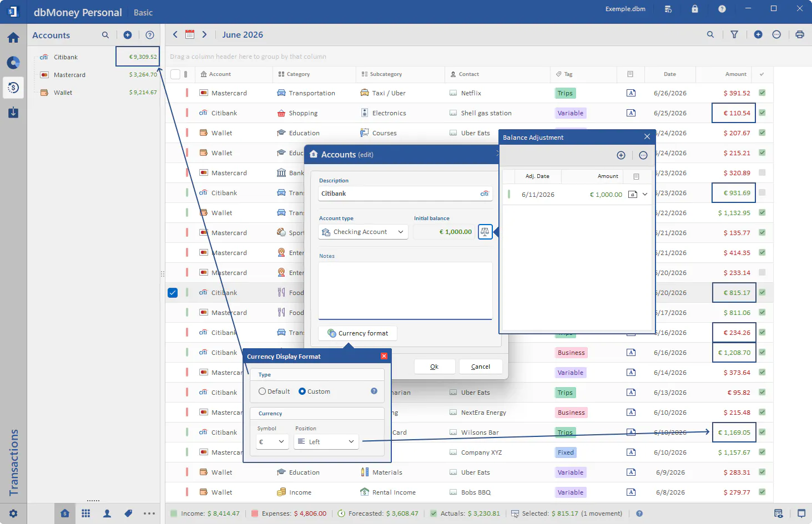Image resolution: width=812 pixels, height=524 pixels.
Task: Toggle cleared checkbox for € 931.69 row
Action: pos(762,193)
